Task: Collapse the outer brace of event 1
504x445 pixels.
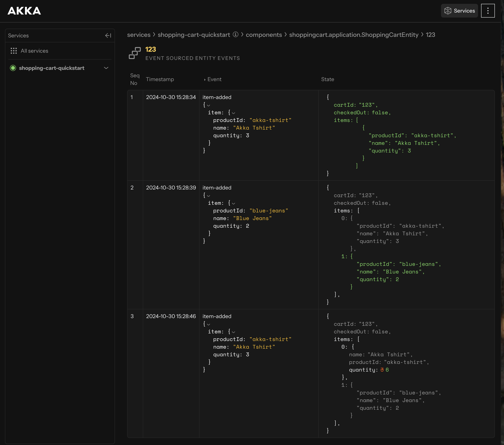Action: pyautogui.click(x=208, y=105)
